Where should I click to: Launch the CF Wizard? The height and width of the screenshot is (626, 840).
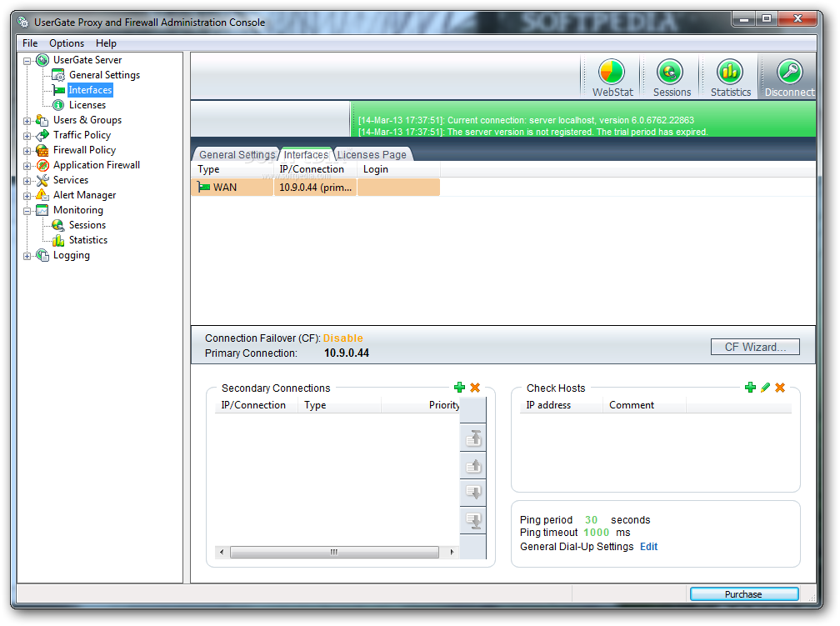(x=755, y=347)
